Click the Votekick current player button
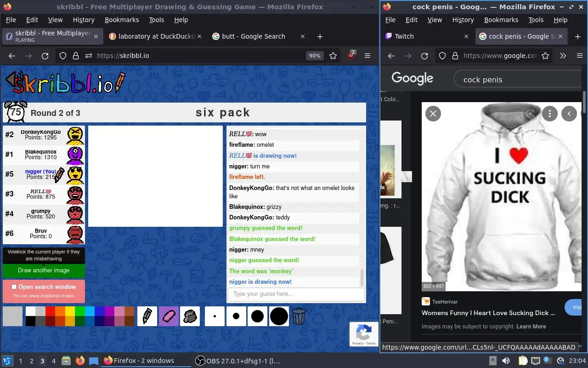The image size is (588, 368). 44,255
